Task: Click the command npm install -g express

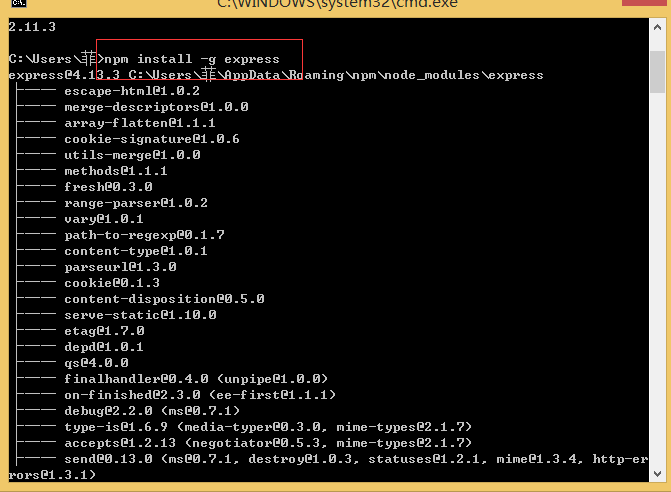Action: [192, 59]
